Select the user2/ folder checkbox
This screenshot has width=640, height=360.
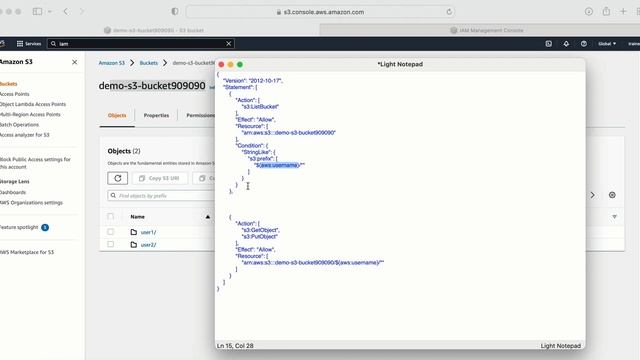[111, 244]
